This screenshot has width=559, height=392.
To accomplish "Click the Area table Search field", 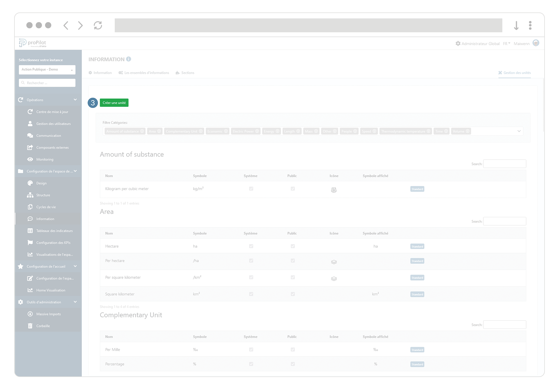I will [504, 221].
